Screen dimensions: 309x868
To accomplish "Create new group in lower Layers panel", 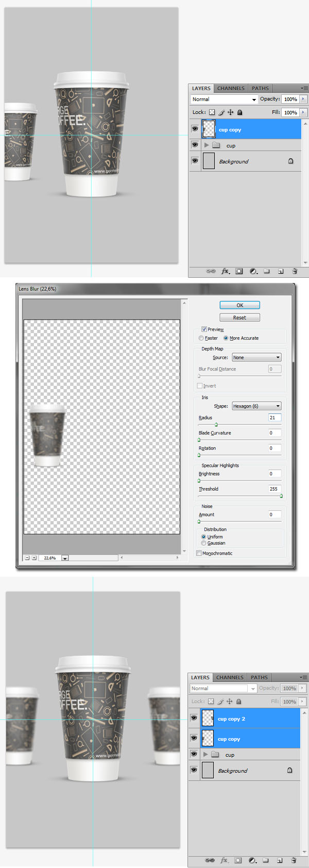I will tap(266, 860).
